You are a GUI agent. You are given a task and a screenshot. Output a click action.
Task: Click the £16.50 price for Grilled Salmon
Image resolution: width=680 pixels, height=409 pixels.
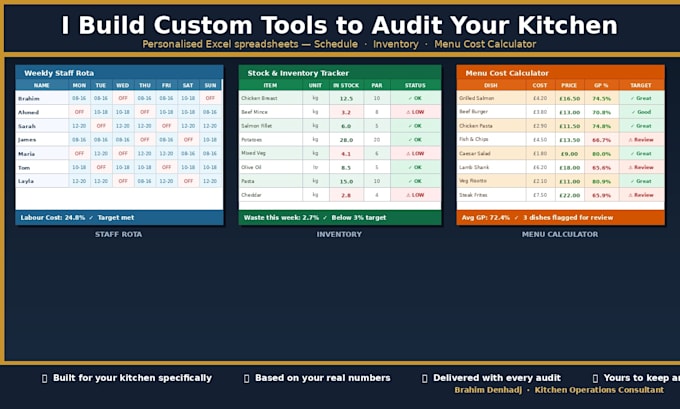[x=569, y=98]
